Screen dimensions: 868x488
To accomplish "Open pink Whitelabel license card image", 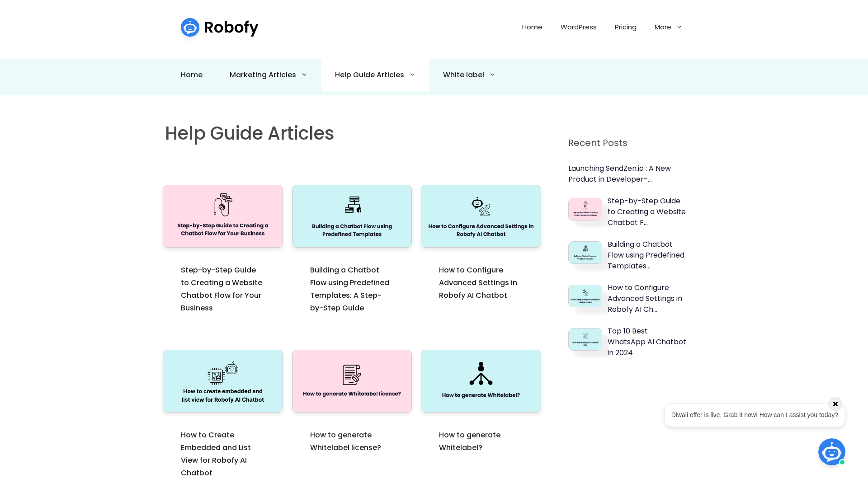I will tap(352, 381).
